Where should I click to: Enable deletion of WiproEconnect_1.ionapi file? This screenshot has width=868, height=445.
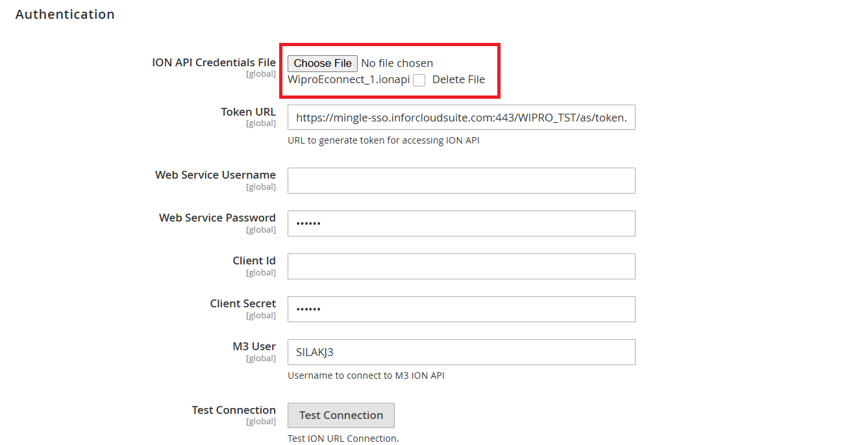[x=419, y=79]
